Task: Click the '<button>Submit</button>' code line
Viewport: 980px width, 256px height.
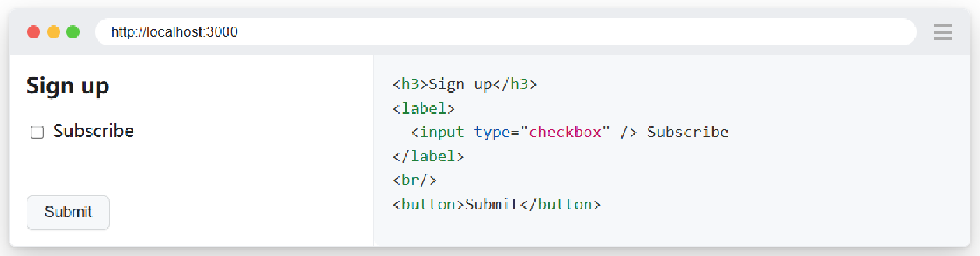Action: (x=496, y=204)
